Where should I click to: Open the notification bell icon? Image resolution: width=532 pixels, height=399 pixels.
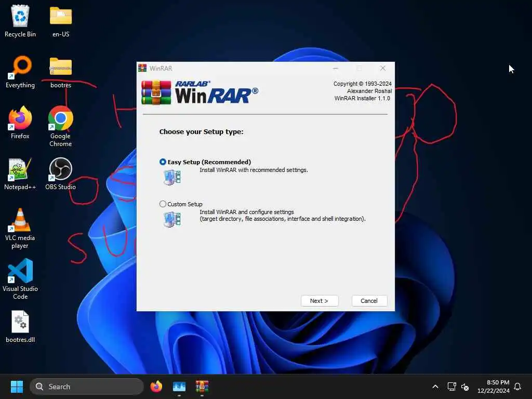(517, 387)
